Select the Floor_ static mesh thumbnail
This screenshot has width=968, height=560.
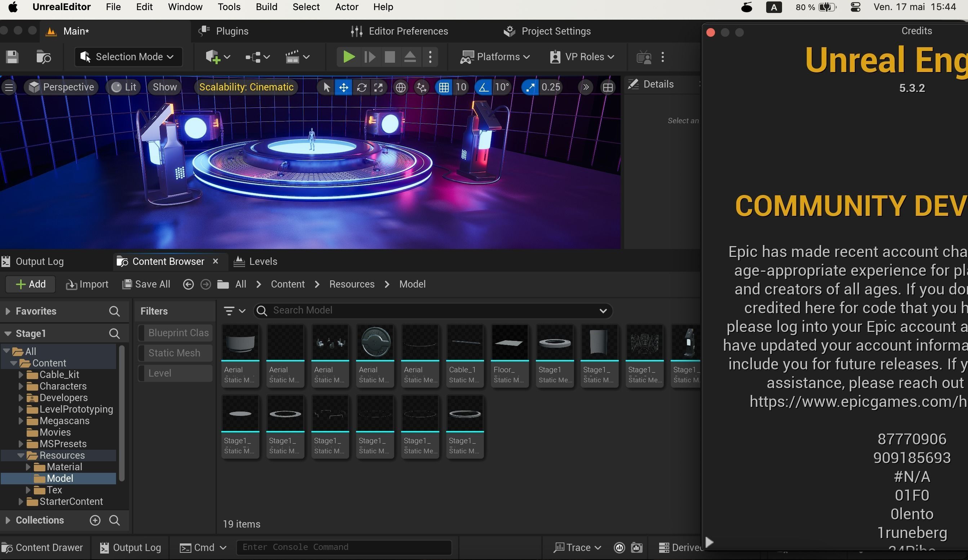pyautogui.click(x=509, y=356)
